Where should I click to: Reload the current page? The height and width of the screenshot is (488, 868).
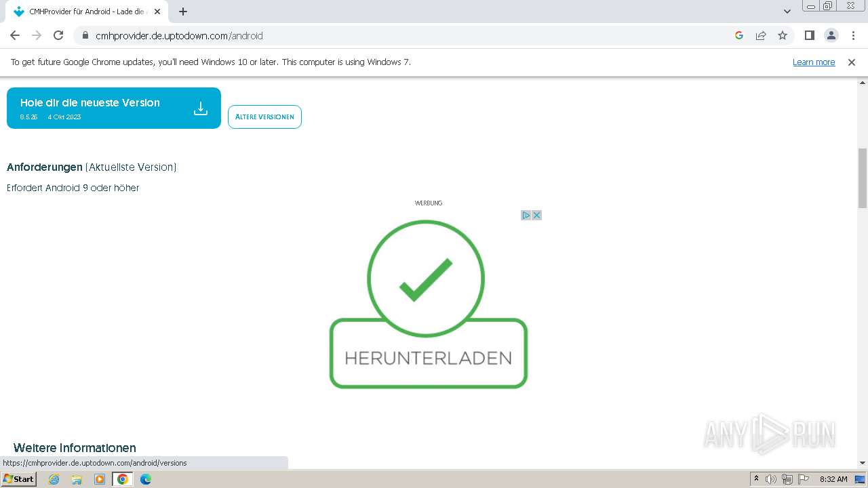[x=58, y=35]
